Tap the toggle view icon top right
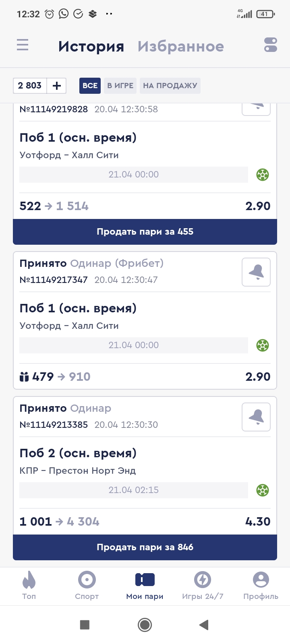The width and height of the screenshot is (290, 644). (x=271, y=45)
